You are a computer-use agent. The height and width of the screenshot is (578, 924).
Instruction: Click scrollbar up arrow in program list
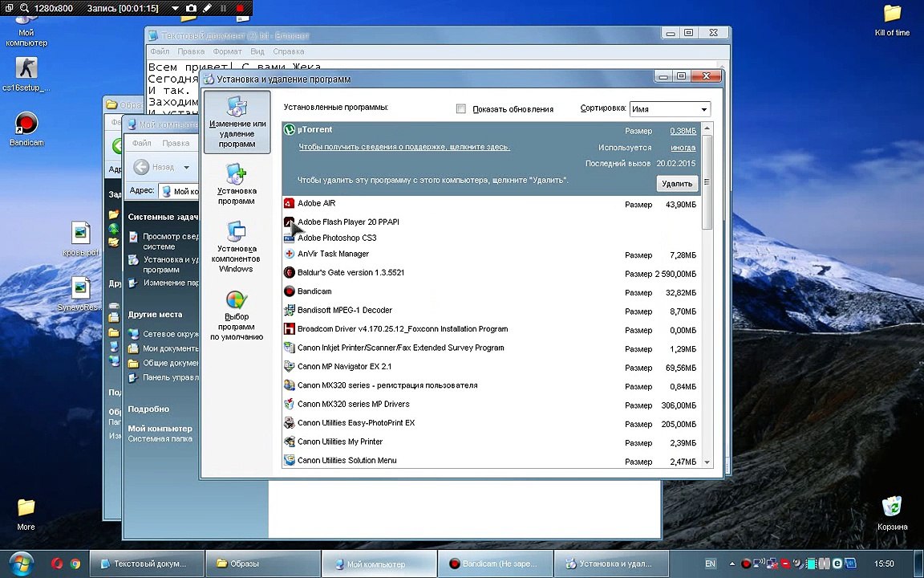coord(707,128)
